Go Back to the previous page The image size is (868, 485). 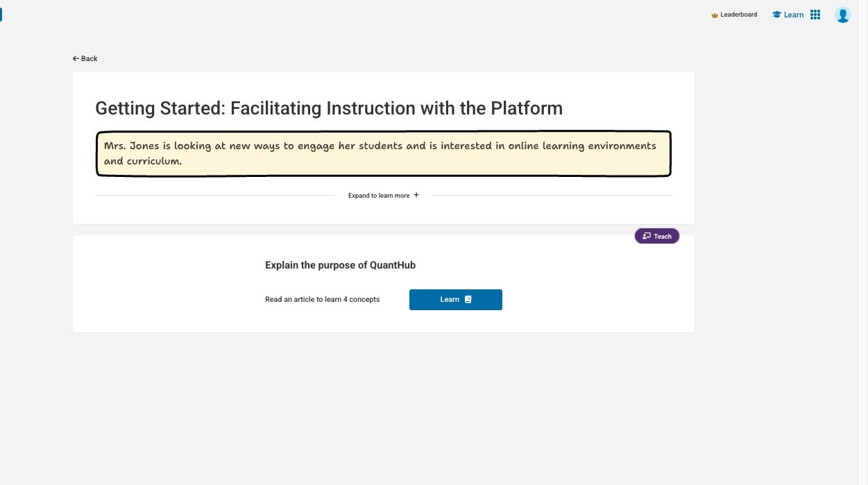coord(90,59)
